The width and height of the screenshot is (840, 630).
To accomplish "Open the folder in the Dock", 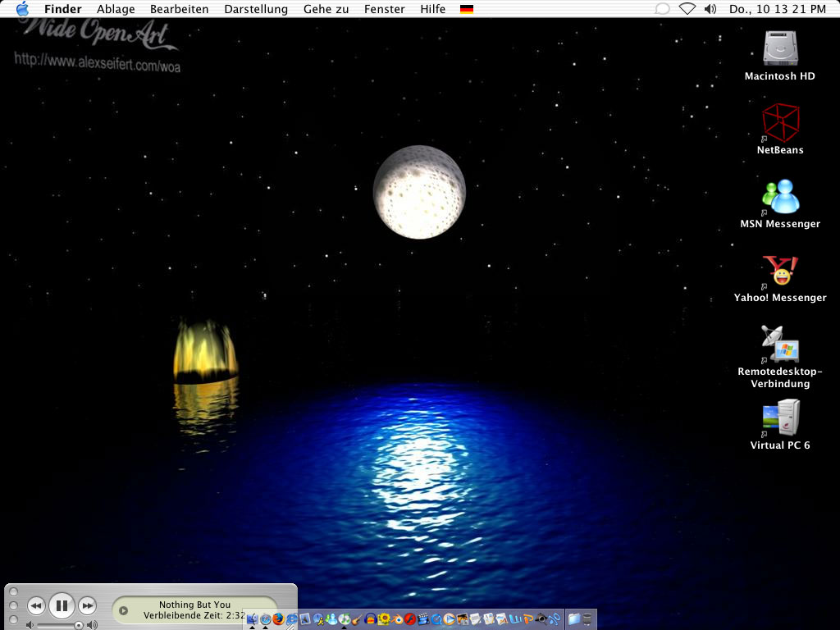I will tap(574, 619).
